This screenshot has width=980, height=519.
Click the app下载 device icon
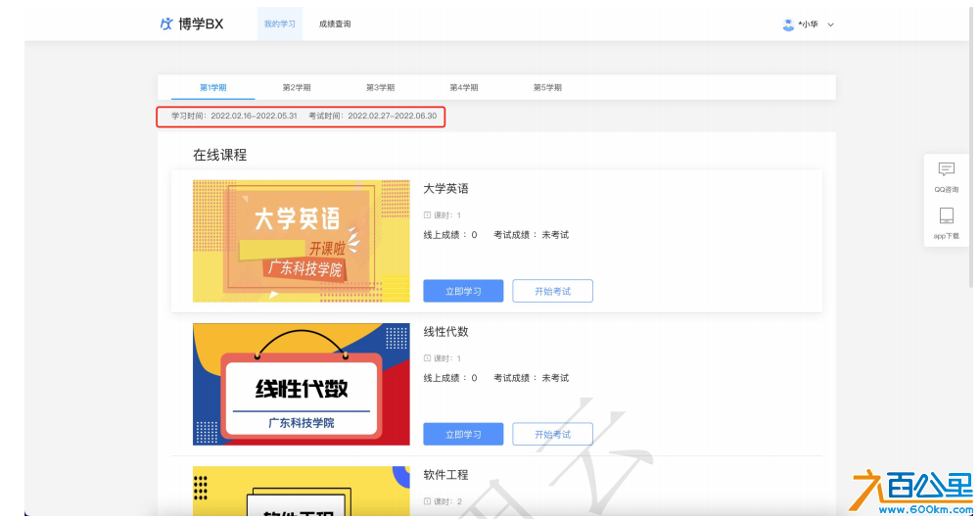click(947, 215)
